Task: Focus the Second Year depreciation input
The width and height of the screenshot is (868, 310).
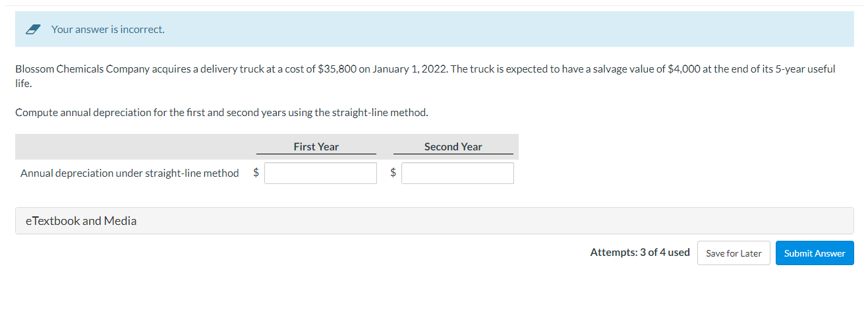Action: pyautogui.click(x=457, y=173)
